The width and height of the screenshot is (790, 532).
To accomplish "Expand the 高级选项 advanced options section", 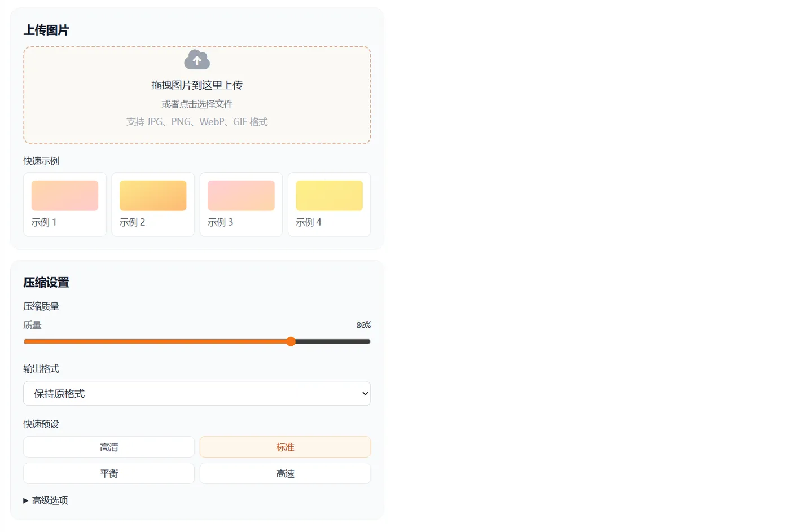I will tap(51, 500).
